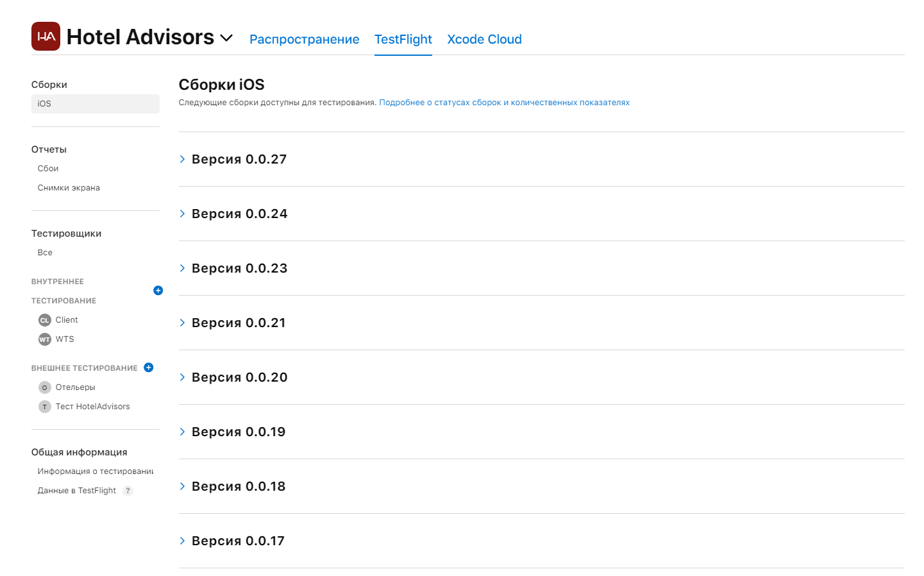Screen dimensions: 924x576
Task: Click the Версия 0.0.18 heading text
Action: tap(239, 486)
